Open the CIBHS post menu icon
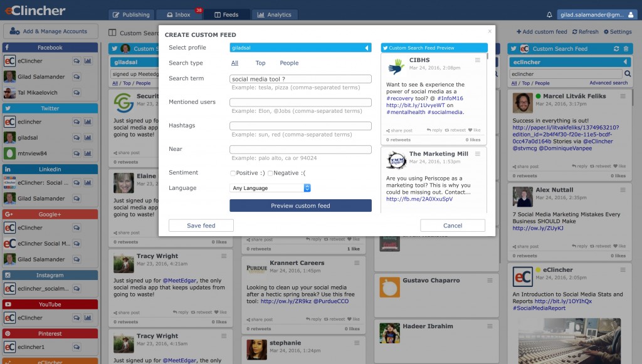 (477, 60)
